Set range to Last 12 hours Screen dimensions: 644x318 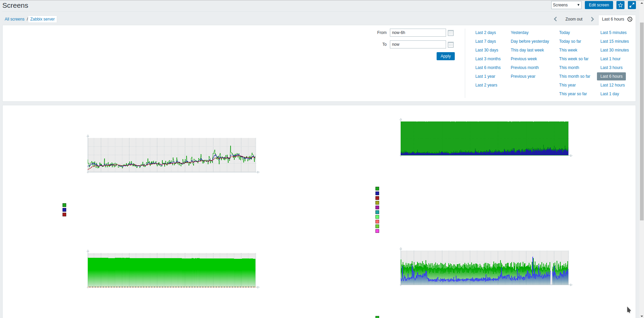point(612,85)
